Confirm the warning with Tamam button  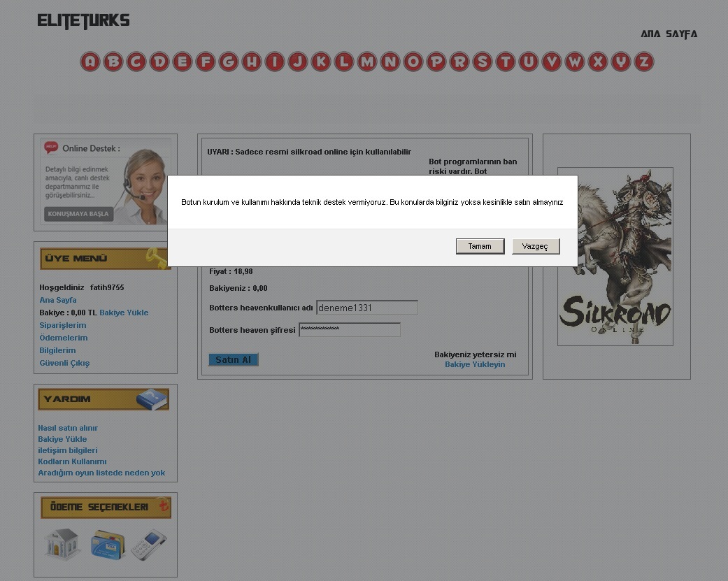pos(480,246)
